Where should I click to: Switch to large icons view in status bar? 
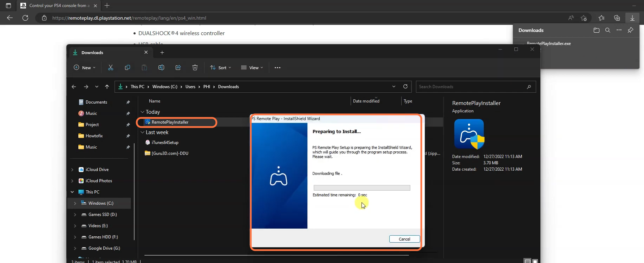point(535,261)
